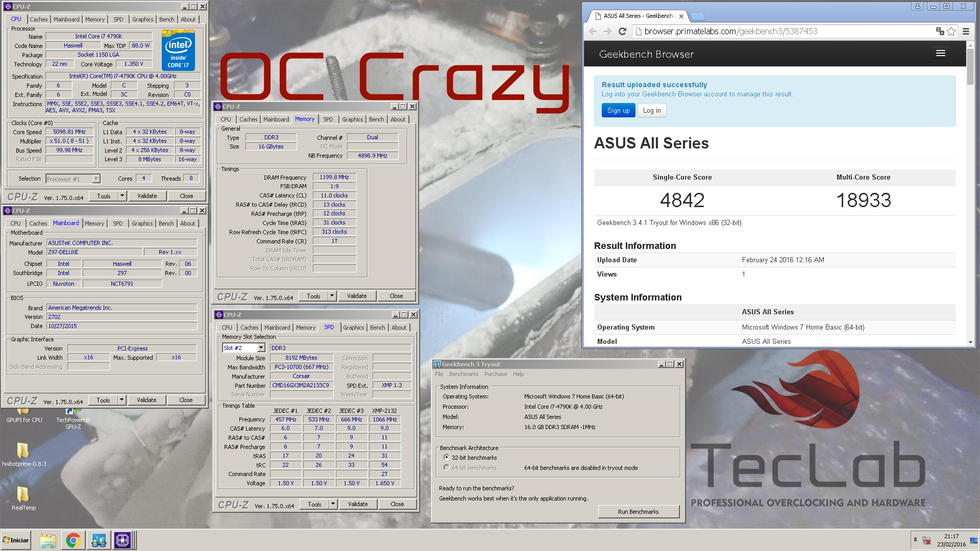This screenshot has height=551, width=980.
Task: Click the BIOS Version 2702 field
Action: (x=121, y=317)
